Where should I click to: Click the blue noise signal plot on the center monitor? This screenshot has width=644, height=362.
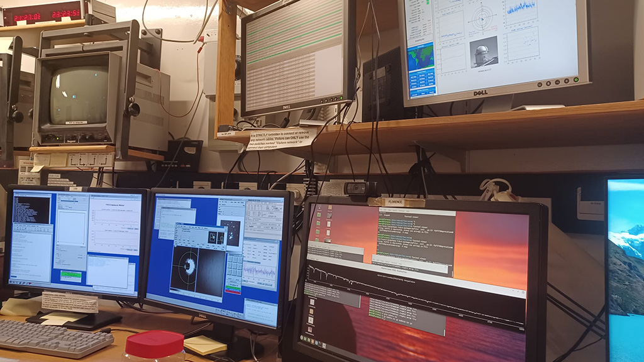(x=259, y=271)
